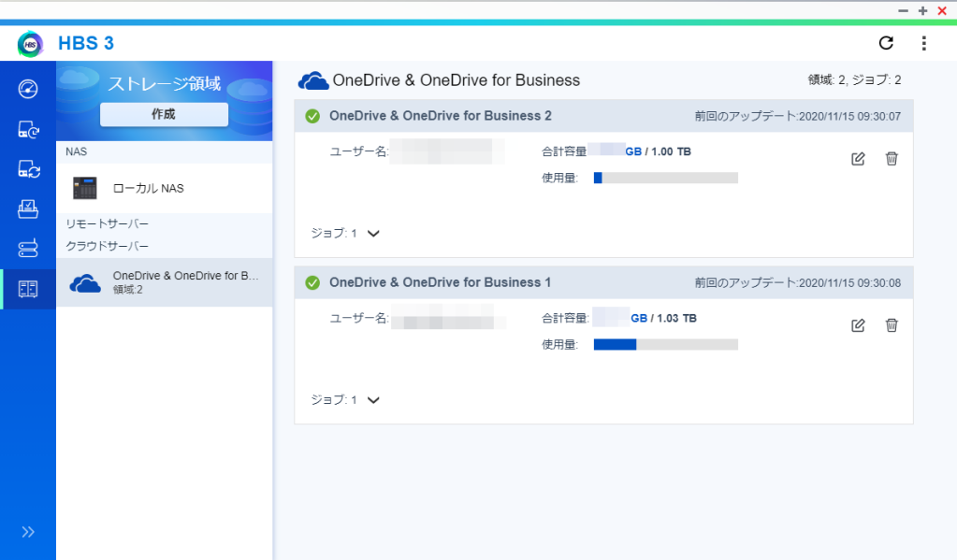
Task: Click 領域: 2, ジョブ: 2 summary text
Action: tap(854, 79)
